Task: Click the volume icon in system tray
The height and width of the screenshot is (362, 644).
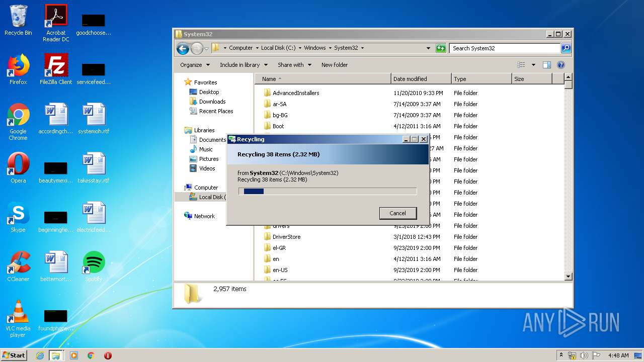Action: pos(584,355)
